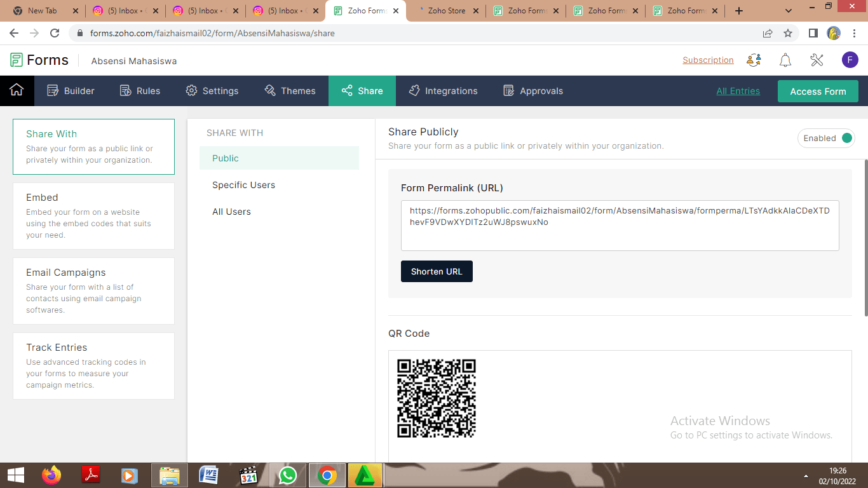Click the Form Permalink URL field
The image size is (868, 488).
pyautogui.click(x=620, y=226)
